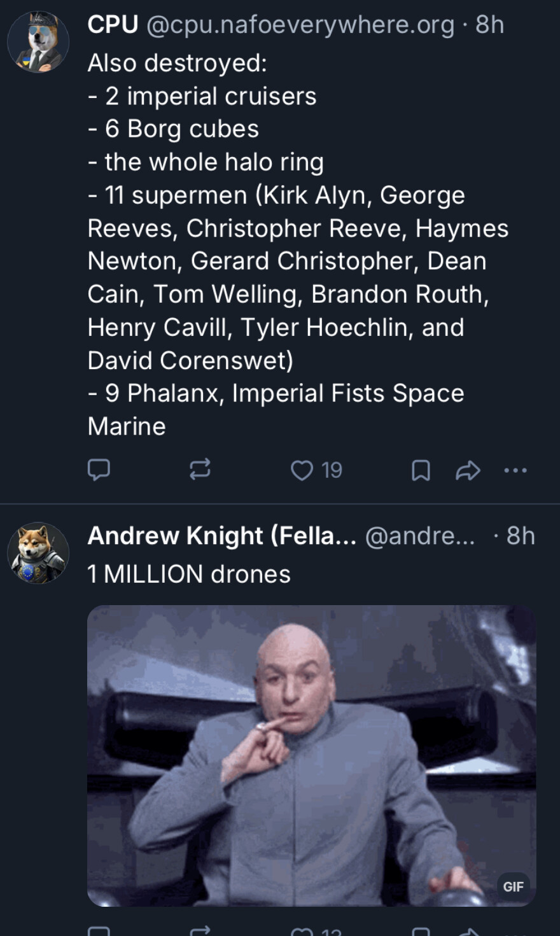Open Andrew Knight's profile avatar
This screenshot has width=560, height=936.
click(38, 553)
